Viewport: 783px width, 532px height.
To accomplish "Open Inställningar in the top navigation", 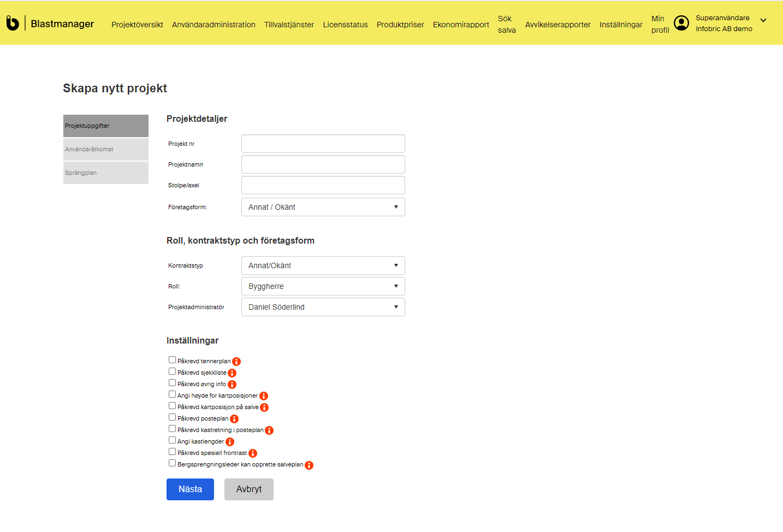I will point(621,25).
